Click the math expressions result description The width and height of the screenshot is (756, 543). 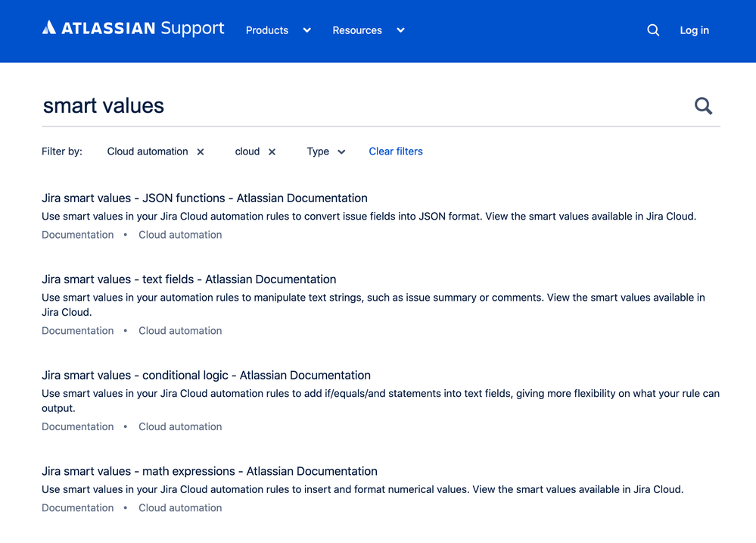click(362, 489)
